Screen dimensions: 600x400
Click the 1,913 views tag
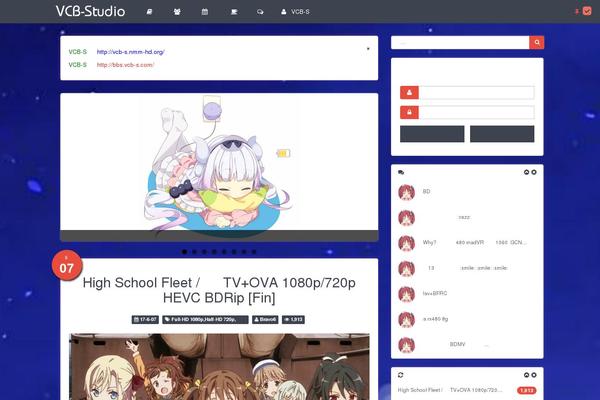293,320
